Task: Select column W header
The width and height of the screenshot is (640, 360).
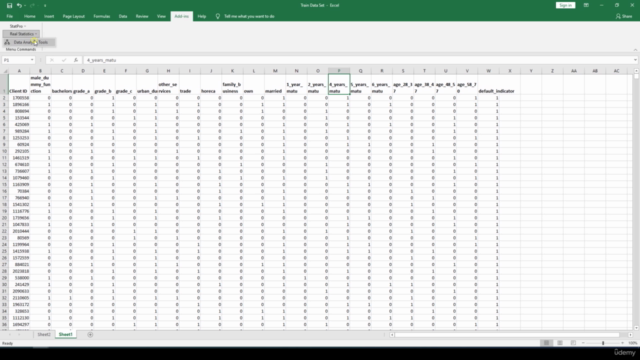Action: [488, 71]
